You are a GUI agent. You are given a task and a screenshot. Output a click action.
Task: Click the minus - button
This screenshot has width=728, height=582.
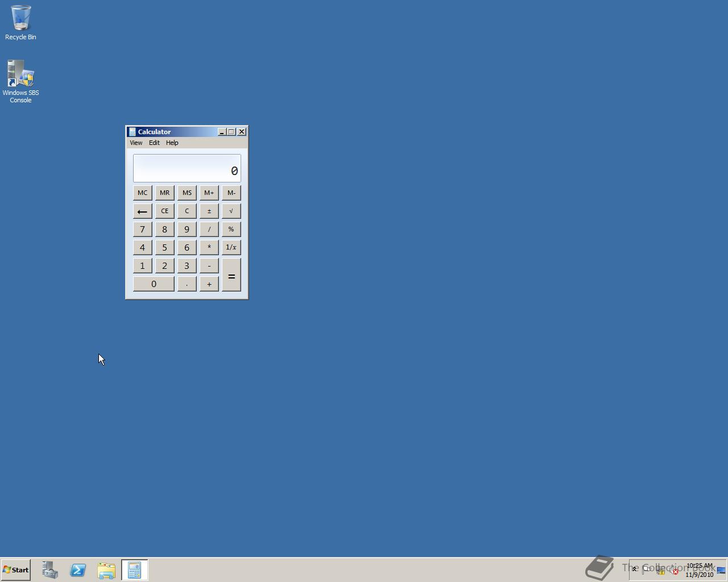[x=209, y=265]
